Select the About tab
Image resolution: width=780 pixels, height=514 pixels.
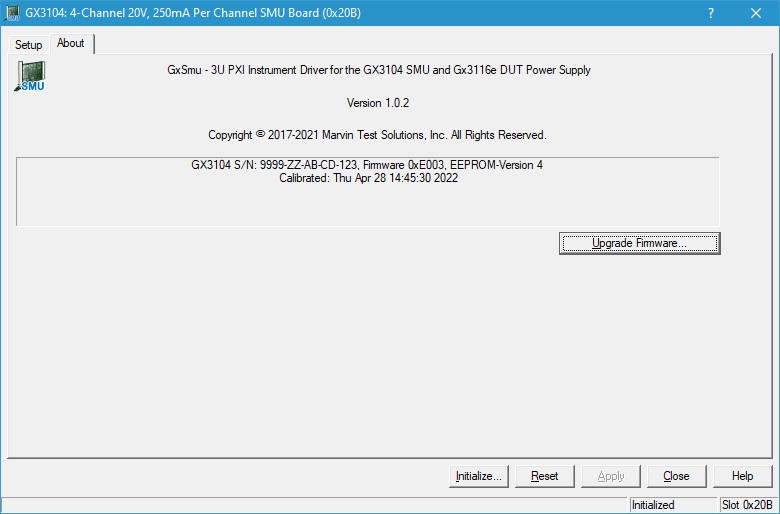click(71, 43)
